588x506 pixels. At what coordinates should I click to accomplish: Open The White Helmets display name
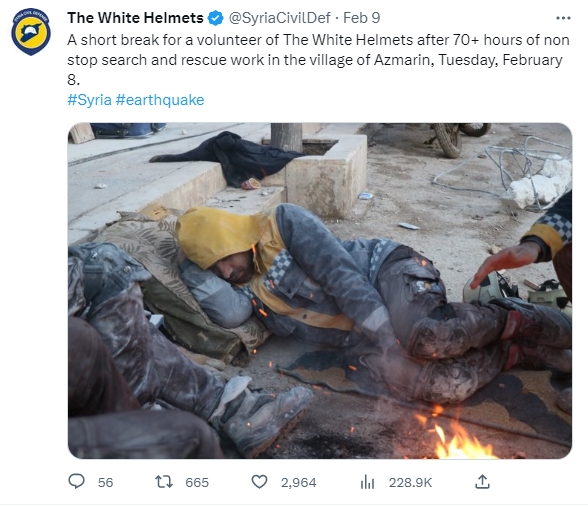[135, 18]
